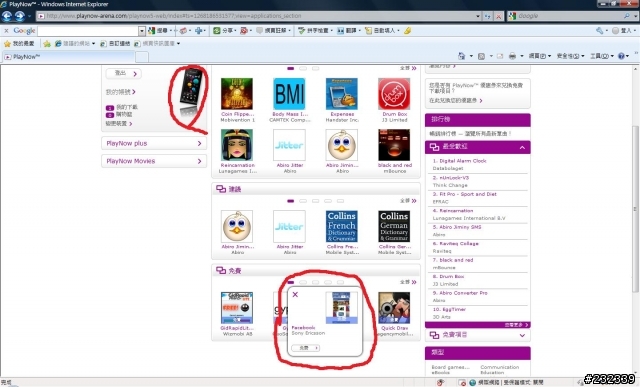Collapse the most popular chart section
Viewport: 640px width, 387px height.
(x=522, y=147)
